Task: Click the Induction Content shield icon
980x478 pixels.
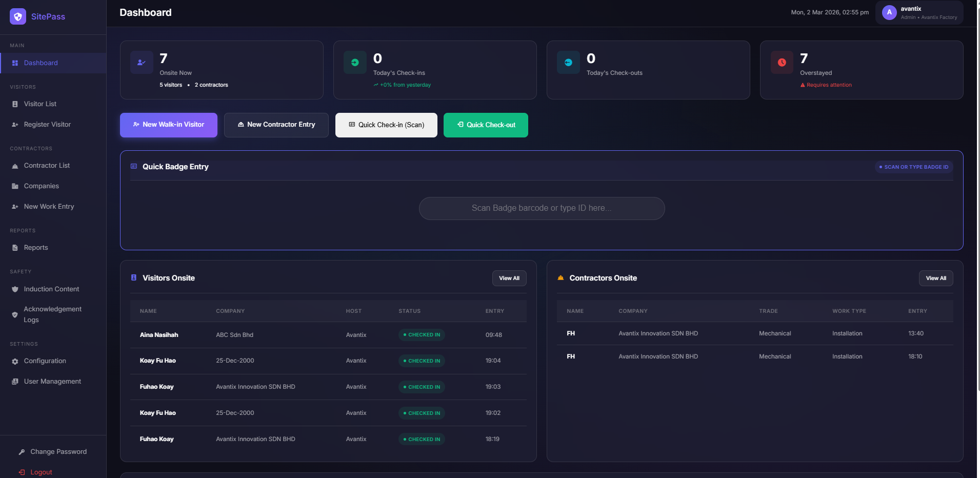Action: point(14,289)
